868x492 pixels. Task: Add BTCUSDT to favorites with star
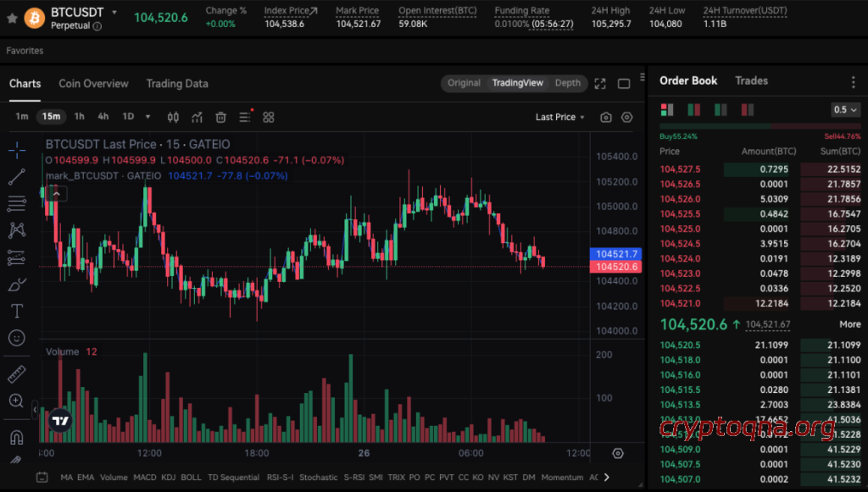tap(12, 16)
